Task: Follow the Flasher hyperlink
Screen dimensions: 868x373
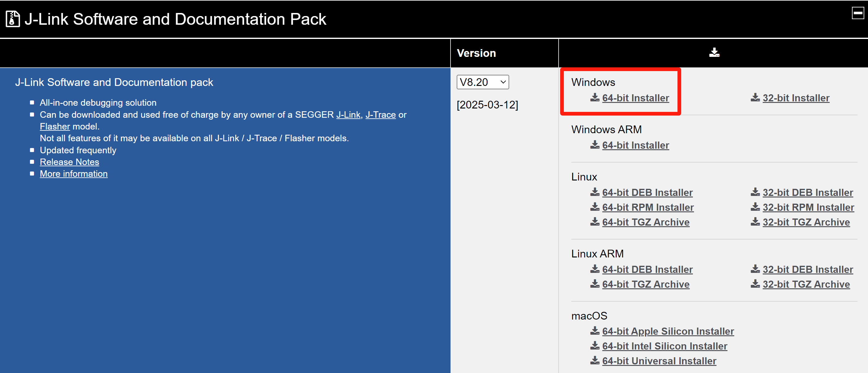Action: tap(55, 126)
